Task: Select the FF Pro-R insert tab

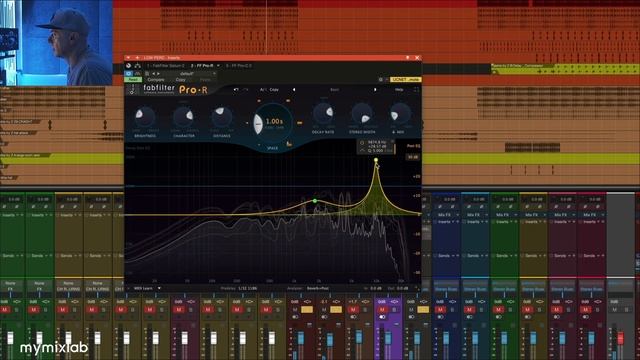Action: click(202, 65)
